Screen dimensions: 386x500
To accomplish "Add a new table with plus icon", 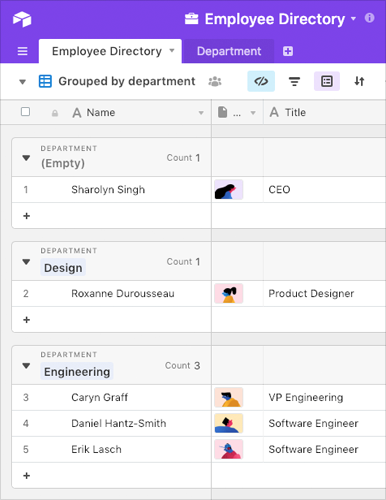I will tap(288, 51).
